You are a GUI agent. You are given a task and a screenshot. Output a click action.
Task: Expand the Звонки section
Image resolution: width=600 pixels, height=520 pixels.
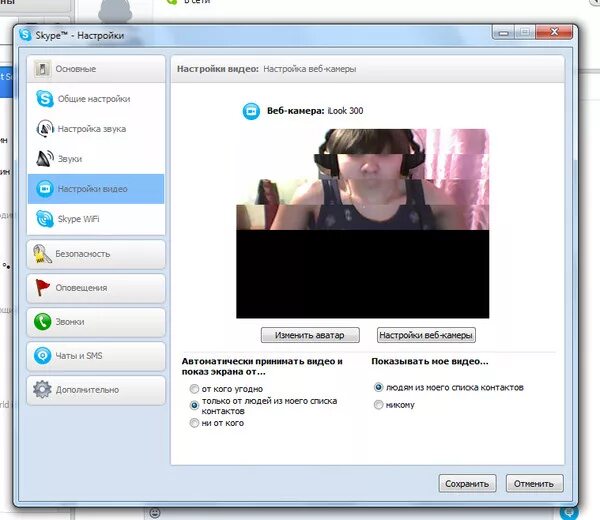pyautogui.click(x=96, y=322)
